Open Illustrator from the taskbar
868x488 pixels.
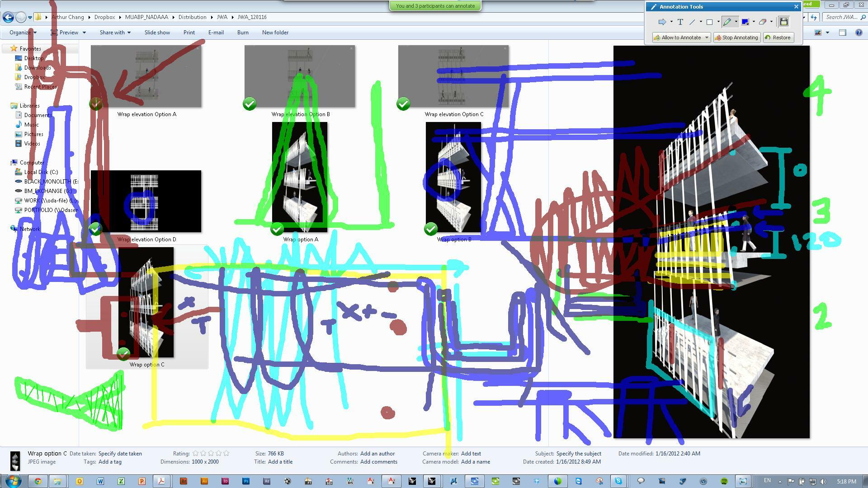(x=204, y=481)
